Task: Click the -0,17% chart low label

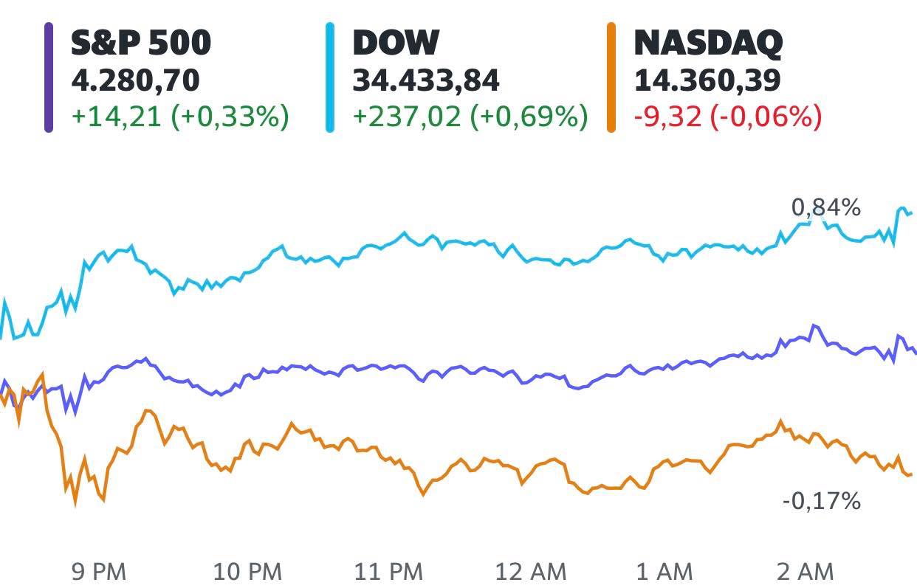Action: [x=821, y=502]
